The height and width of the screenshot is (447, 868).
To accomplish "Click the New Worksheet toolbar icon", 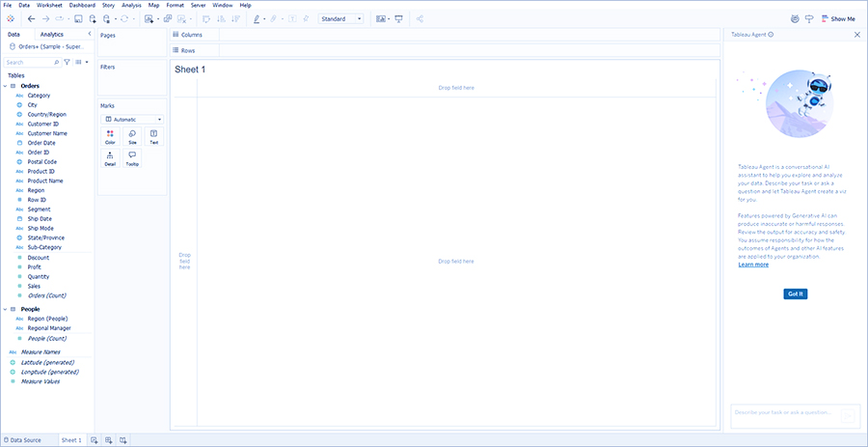I will click(x=149, y=19).
